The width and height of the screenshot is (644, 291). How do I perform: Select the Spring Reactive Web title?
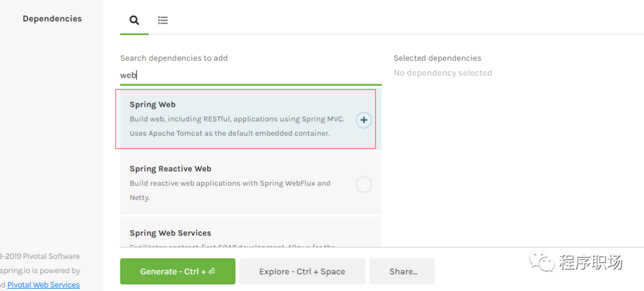click(171, 169)
